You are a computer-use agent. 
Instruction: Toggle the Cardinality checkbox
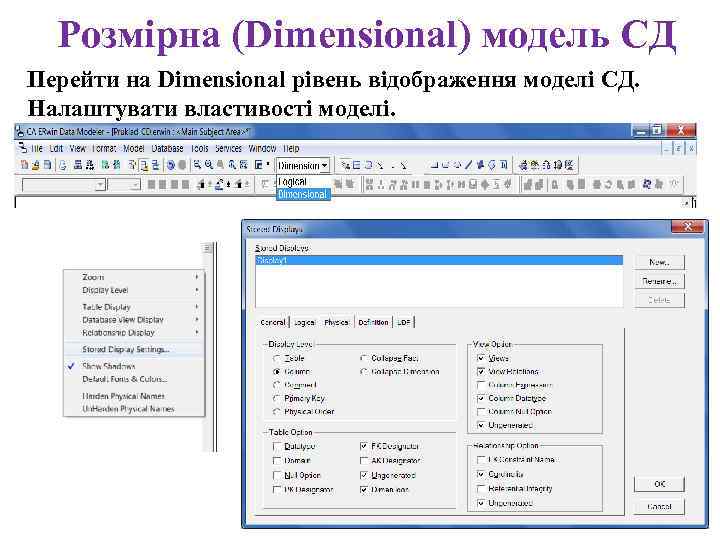(481, 474)
